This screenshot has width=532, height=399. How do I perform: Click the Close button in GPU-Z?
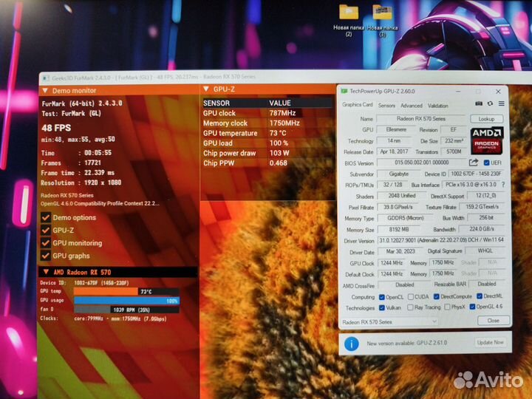pos(494,321)
